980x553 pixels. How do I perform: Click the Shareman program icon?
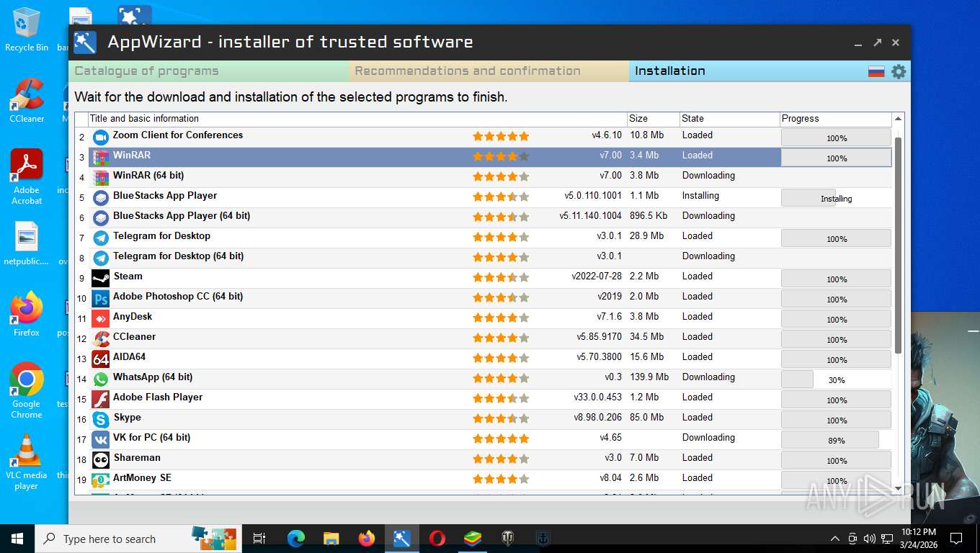101,459
